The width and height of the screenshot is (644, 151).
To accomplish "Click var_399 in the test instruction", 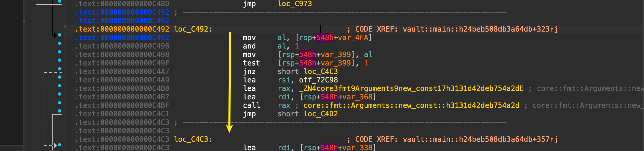I will (336, 63).
